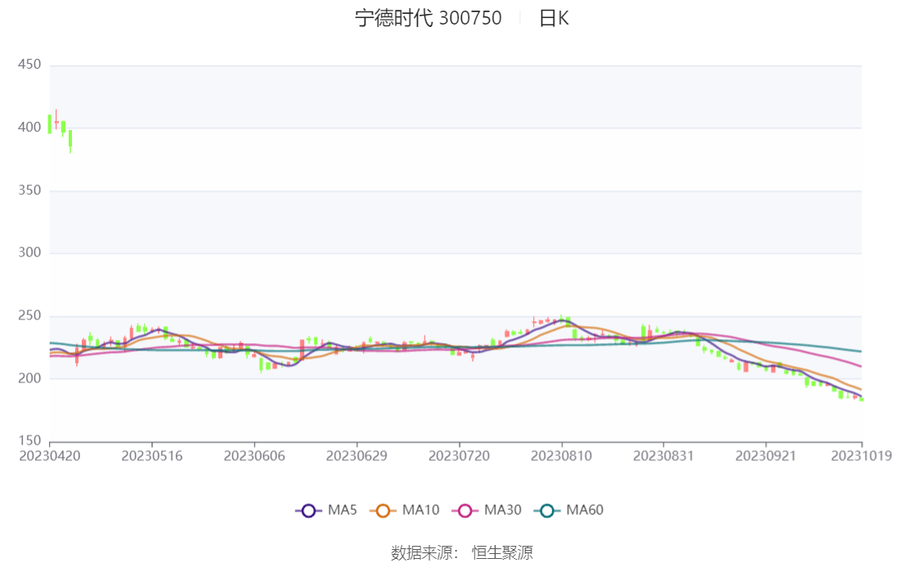Click the tall green candlestick near 400

50,123
